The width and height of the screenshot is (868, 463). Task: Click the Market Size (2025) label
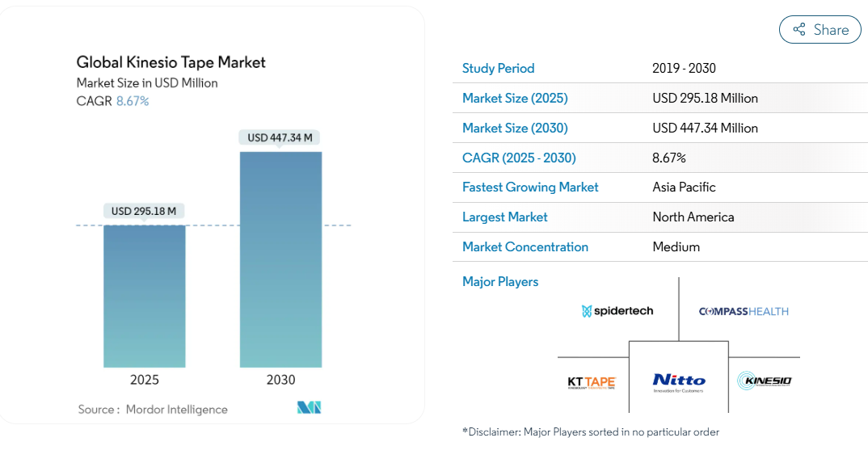coord(515,98)
